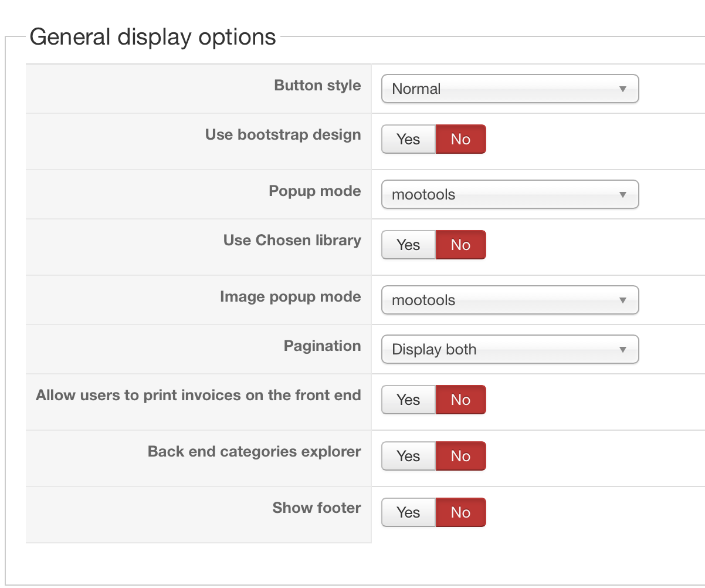Expand the Pagination dropdown

[x=509, y=350]
